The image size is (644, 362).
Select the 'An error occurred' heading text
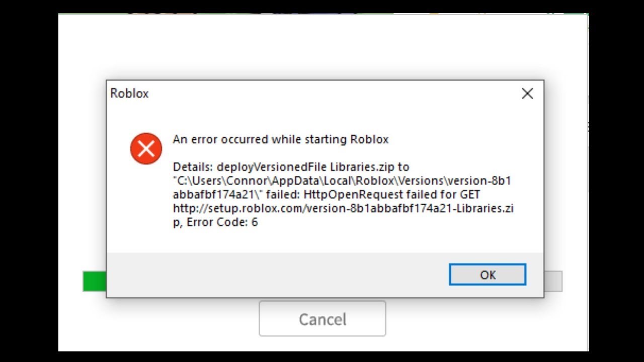point(281,140)
